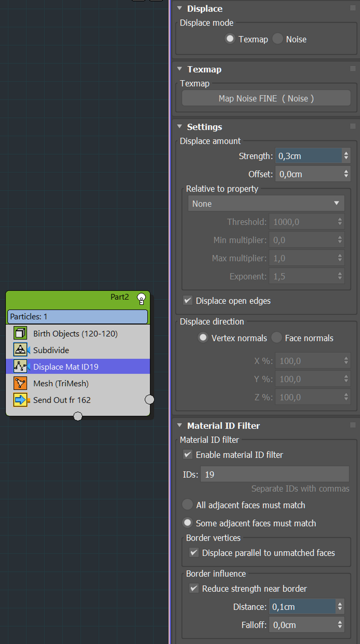
Task: Select the Mesh (TriMesh) operator row
Action: (x=78, y=383)
